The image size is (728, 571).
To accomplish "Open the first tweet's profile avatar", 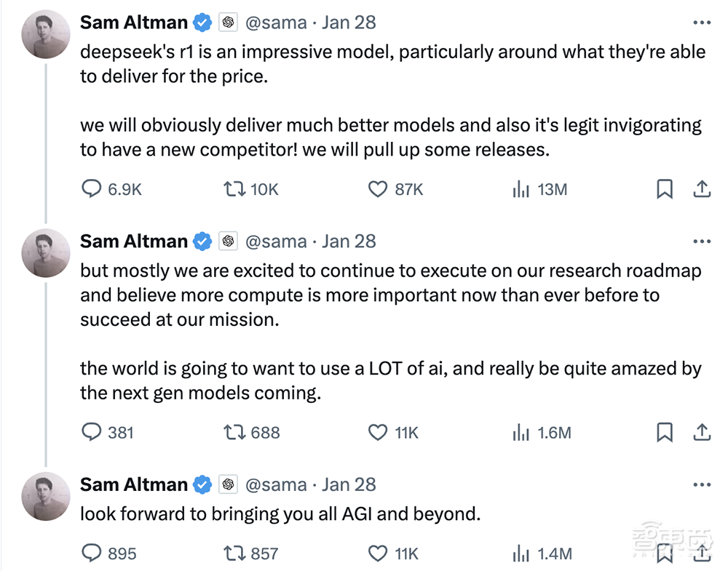I will (47, 35).
